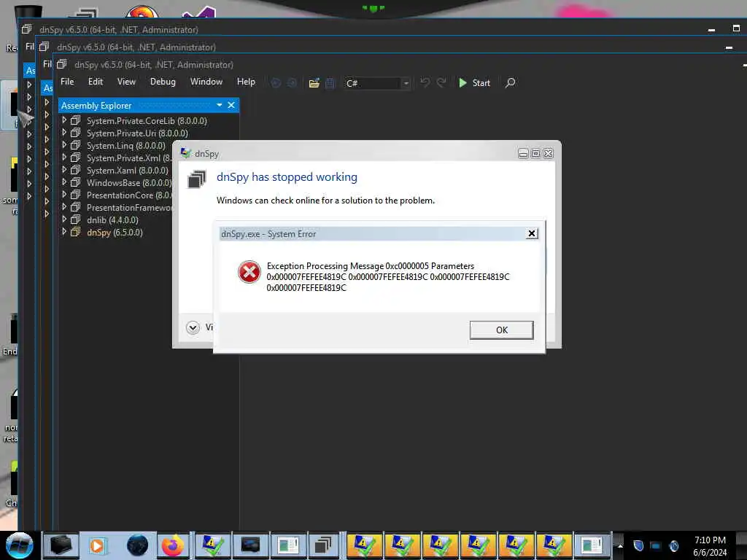Expand the System.Linq tree node
The image size is (747, 560).
coord(64,145)
